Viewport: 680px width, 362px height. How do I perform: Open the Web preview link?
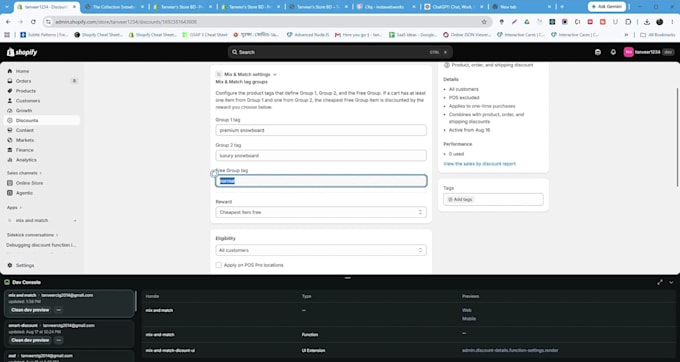click(467, 310)
